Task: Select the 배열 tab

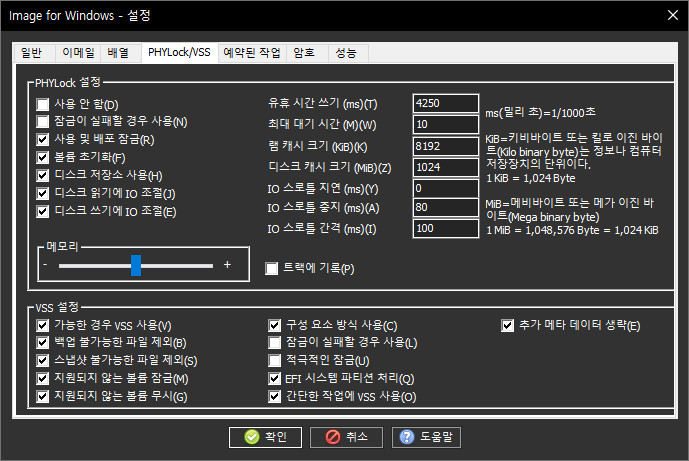Action: (121, 53)
